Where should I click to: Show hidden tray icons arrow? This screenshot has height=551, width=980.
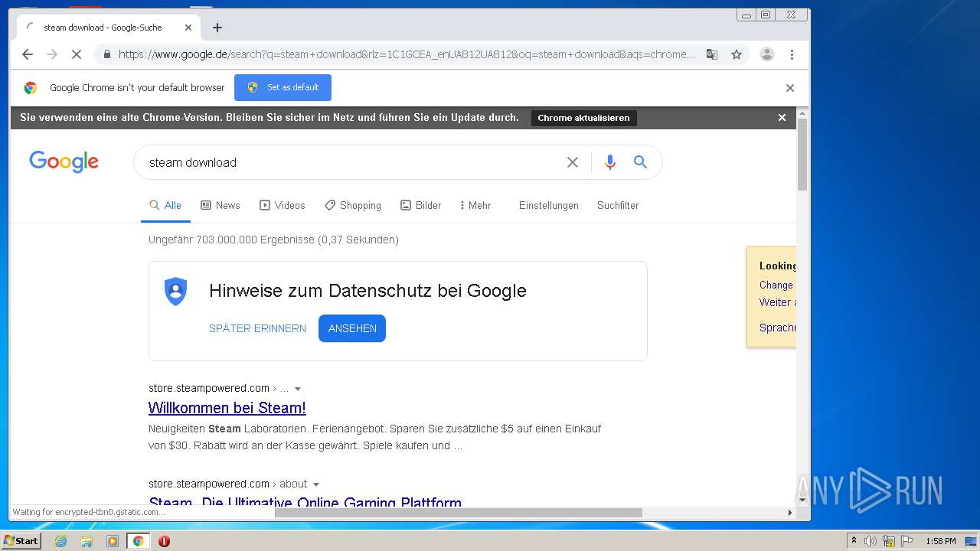(854, 541)
